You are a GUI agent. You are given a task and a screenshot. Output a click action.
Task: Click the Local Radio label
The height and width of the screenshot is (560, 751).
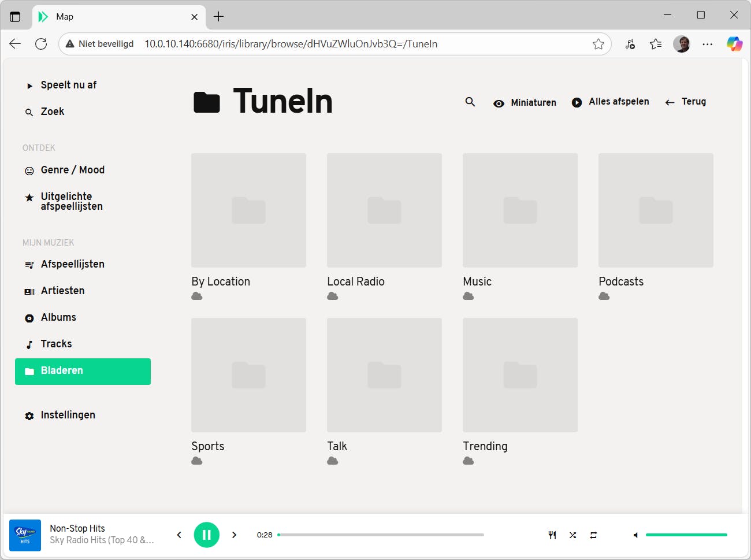356,281
